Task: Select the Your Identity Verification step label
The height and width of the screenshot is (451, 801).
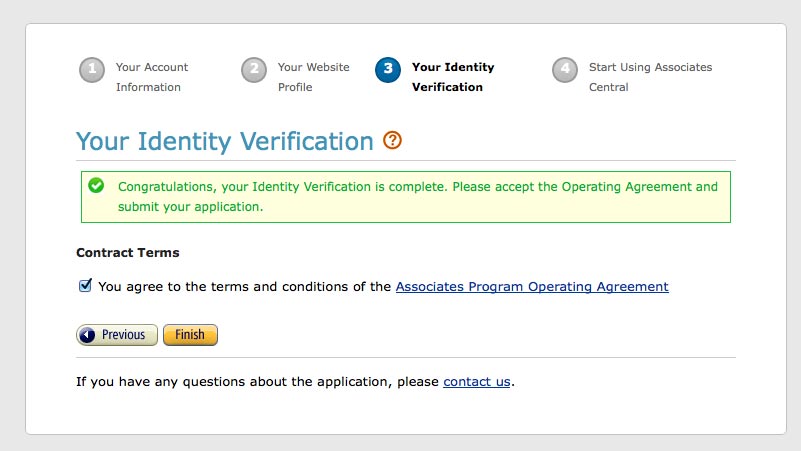Action: [x=453, y=77]
